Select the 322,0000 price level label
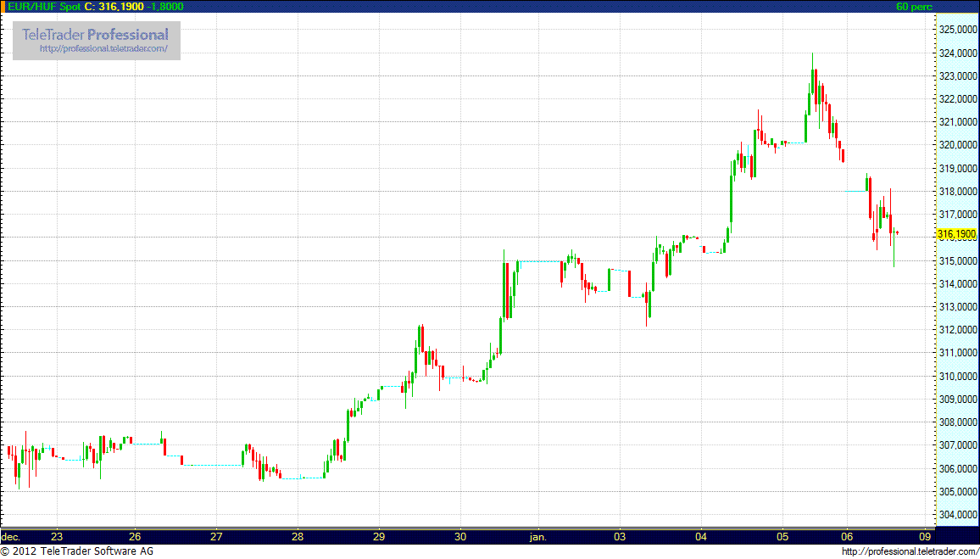 point(957,98)
